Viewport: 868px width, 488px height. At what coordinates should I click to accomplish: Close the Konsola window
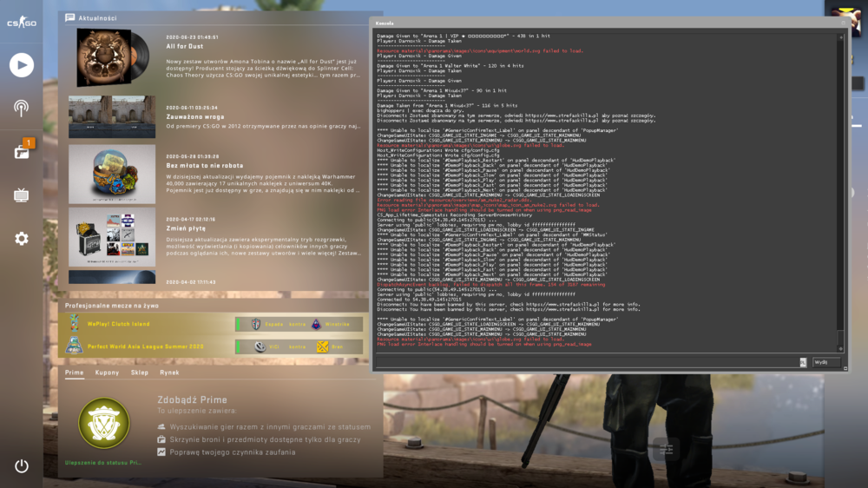[843, 23]
